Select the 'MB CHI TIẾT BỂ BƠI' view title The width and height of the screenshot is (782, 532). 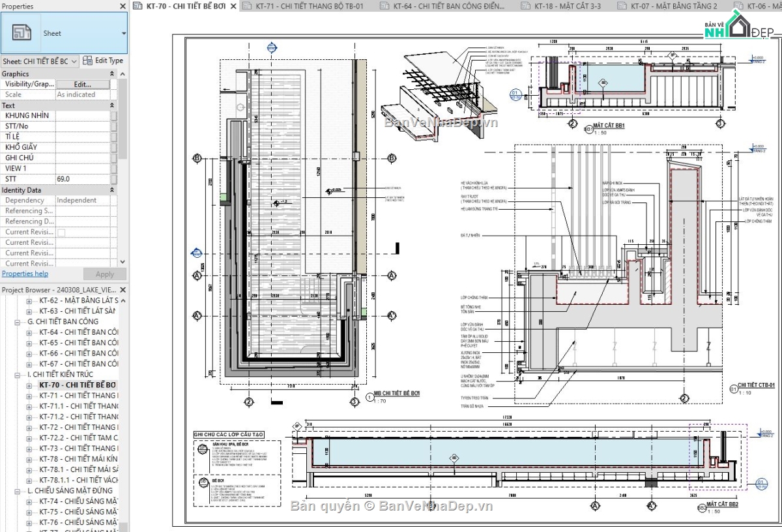click(x=396, y=394)
